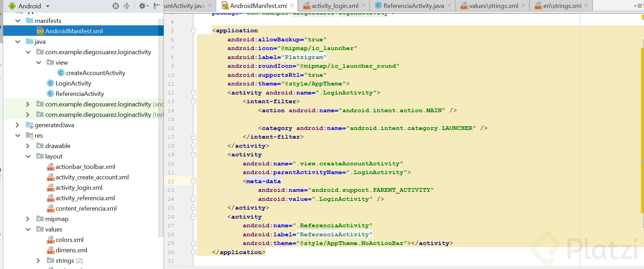Collapse the res folder in the tree

18,136
